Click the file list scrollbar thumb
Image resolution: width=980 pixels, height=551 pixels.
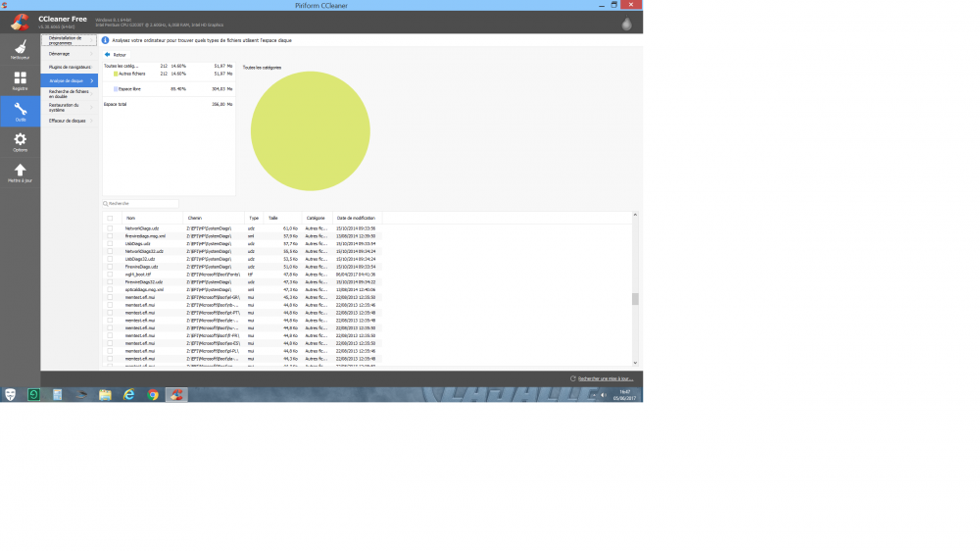point(635,299)
